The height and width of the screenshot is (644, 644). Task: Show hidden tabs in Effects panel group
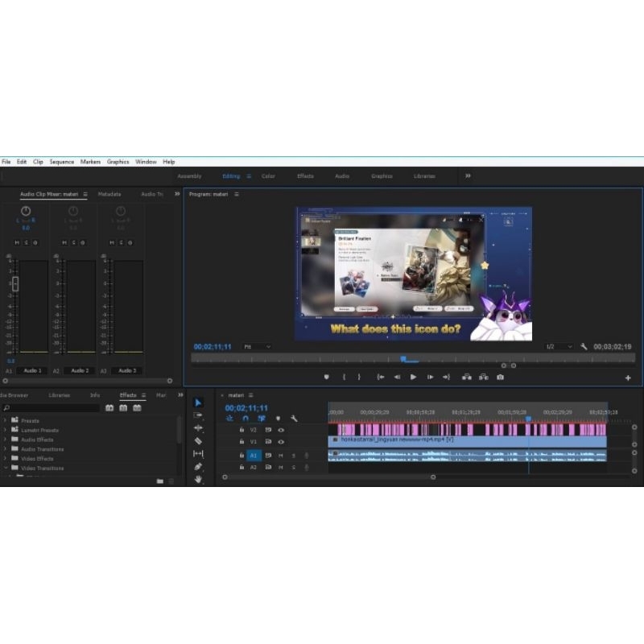tap(180, 394)
